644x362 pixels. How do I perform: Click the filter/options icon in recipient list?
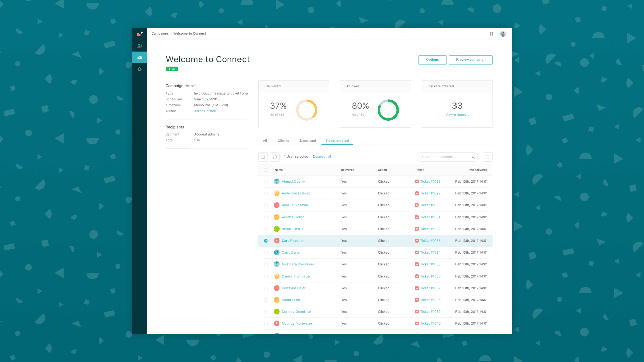tap(487, 157)
